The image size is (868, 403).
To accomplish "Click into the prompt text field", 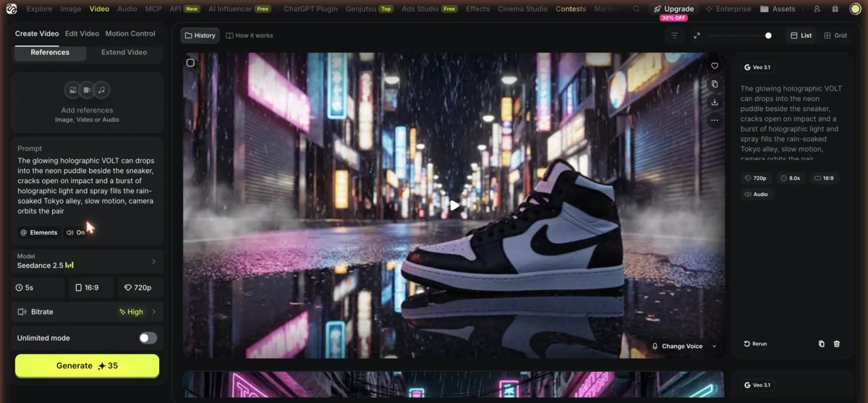I will pyautogui.click(x=87, y=186).
